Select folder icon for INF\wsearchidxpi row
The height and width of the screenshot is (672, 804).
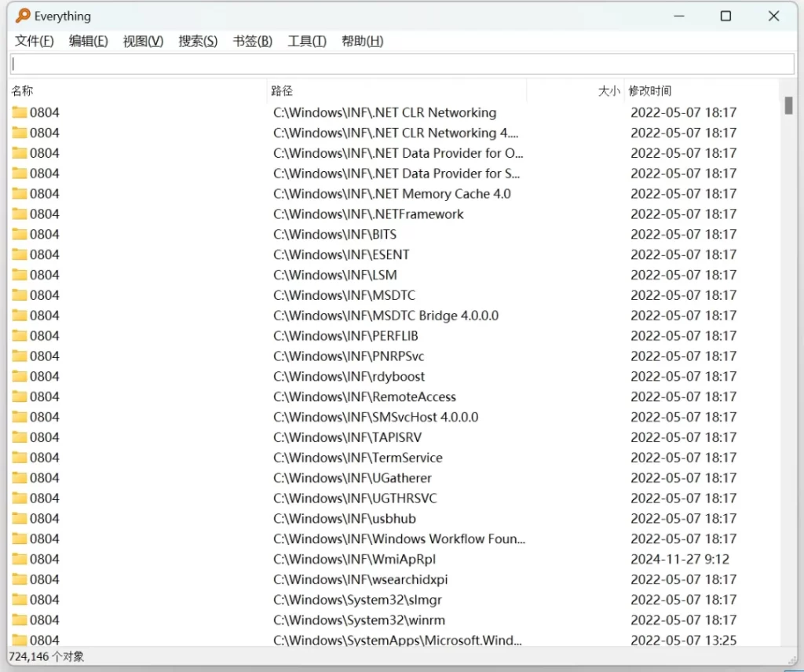pos(20,579)
